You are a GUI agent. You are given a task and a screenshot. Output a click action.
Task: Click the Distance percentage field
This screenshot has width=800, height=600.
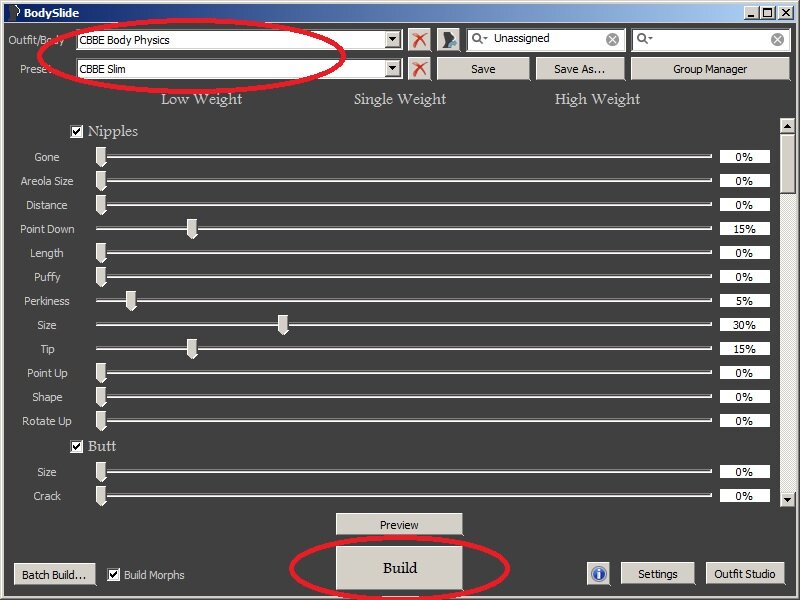[x=744, y=205]
